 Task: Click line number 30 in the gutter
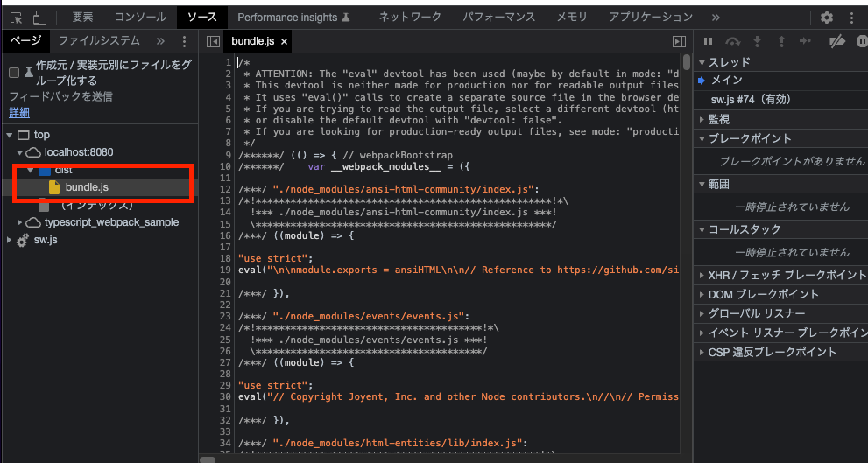pyautogui.click(x=225, y=396)
